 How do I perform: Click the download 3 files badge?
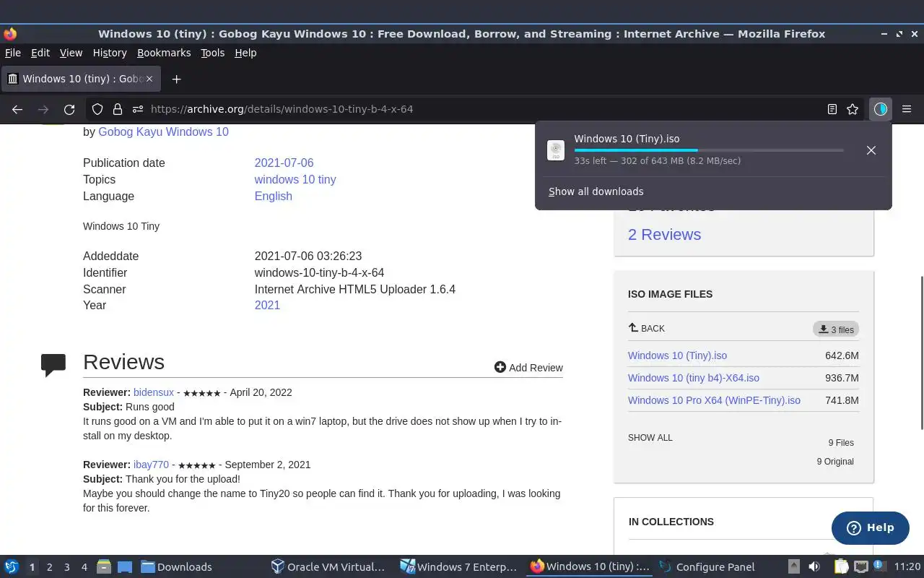835,329
